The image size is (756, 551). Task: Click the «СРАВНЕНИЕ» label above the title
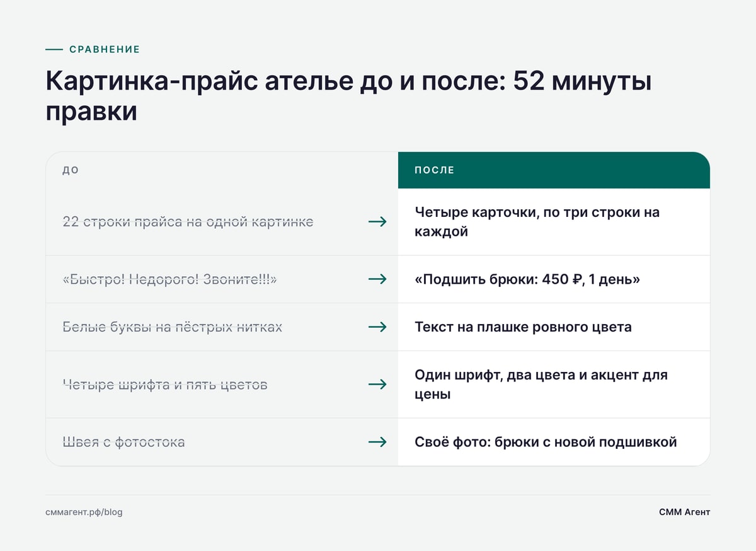(105, 49)
